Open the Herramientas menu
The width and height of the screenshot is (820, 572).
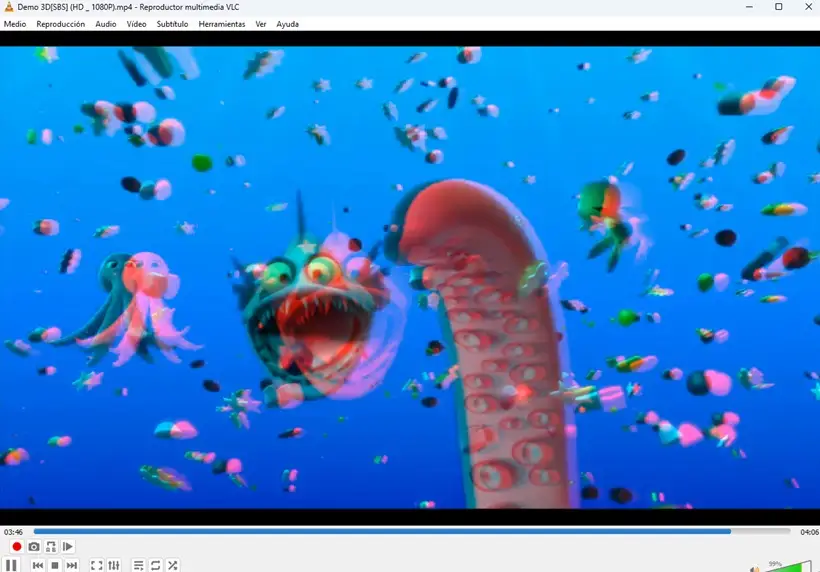(x=222, y=24)
